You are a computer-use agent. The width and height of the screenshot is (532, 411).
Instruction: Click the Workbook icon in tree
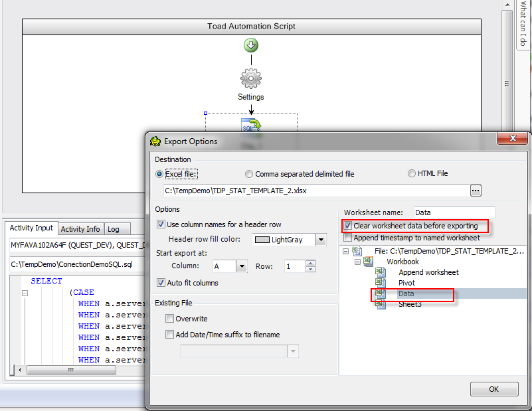368,262
